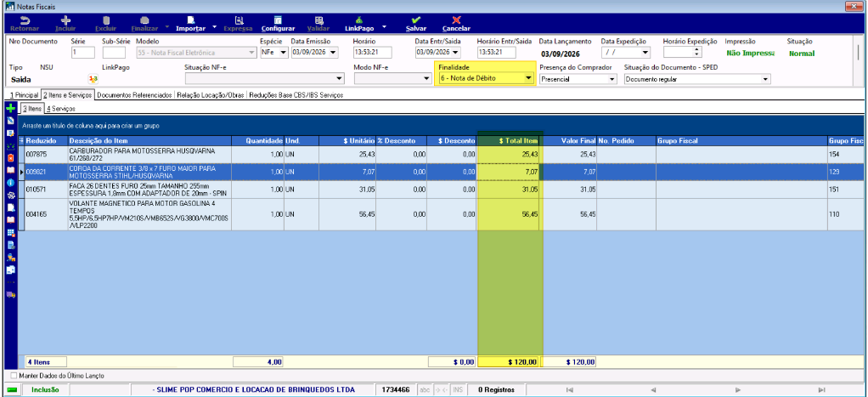Click the Horário 13:53:21 emission time field
This screenshot has height=397, width=868.
[x=373, y=53]
